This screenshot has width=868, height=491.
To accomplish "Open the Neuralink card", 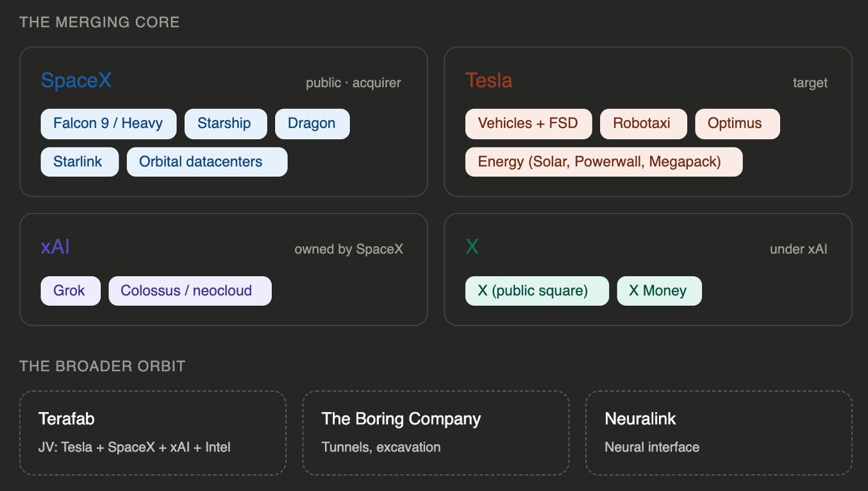I will click(719, 433).
